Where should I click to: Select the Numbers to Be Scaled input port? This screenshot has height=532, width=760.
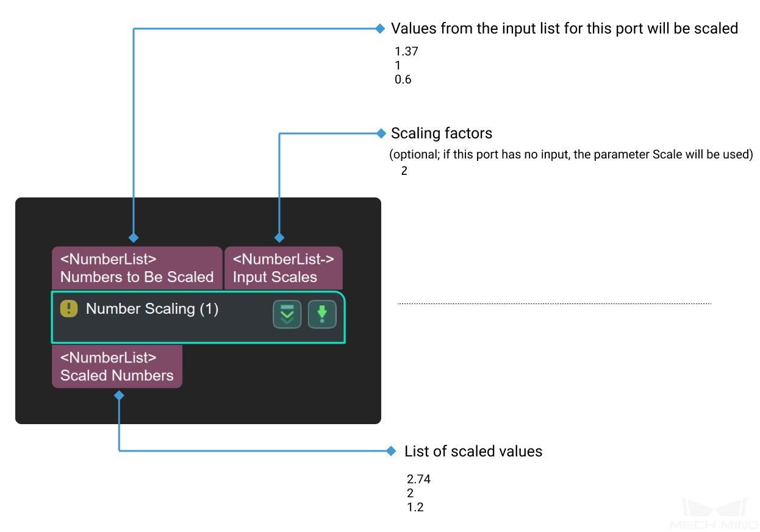point(137,268)
